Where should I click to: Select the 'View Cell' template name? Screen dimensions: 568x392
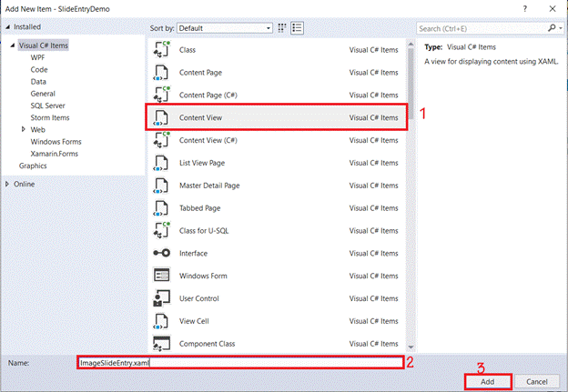click(x=194, y=321)
